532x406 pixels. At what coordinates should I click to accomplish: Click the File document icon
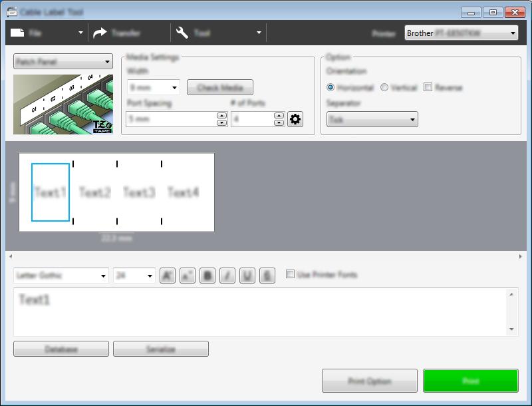pos(17,33)
